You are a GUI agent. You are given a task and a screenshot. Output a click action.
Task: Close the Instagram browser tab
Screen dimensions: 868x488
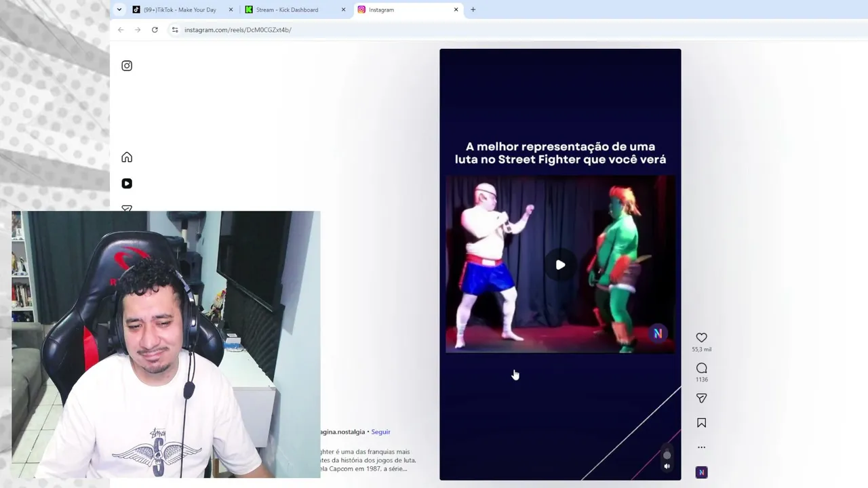[456, 9]
